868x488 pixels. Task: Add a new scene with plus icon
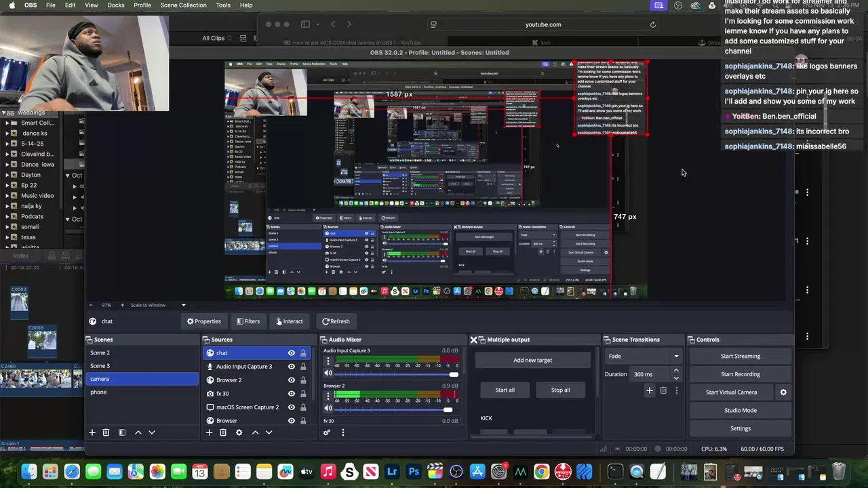(x=92, y=432)
